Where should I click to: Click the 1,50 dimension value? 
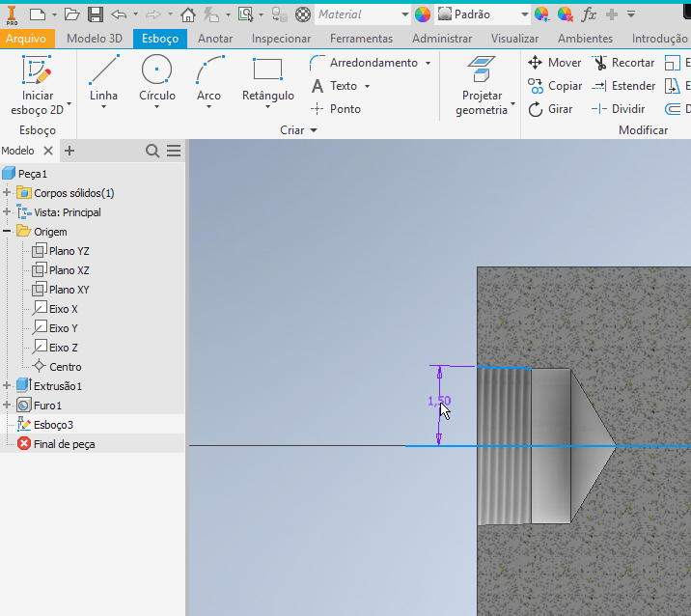pos(439,401)
